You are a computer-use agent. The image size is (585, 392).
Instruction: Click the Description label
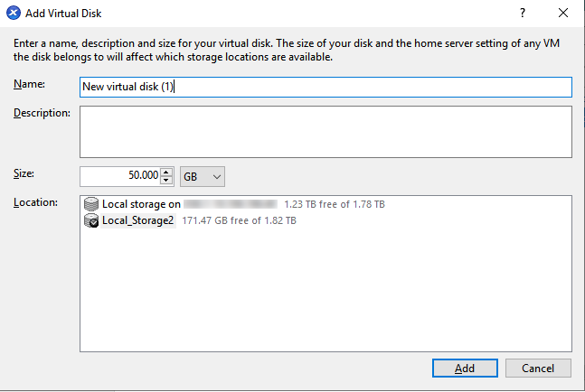click(42, 113)
